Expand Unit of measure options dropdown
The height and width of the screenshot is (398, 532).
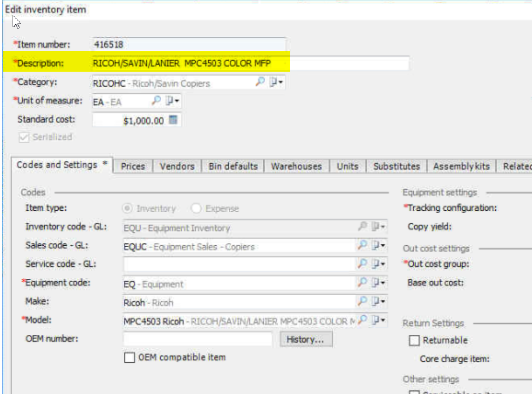coord(173,101)
